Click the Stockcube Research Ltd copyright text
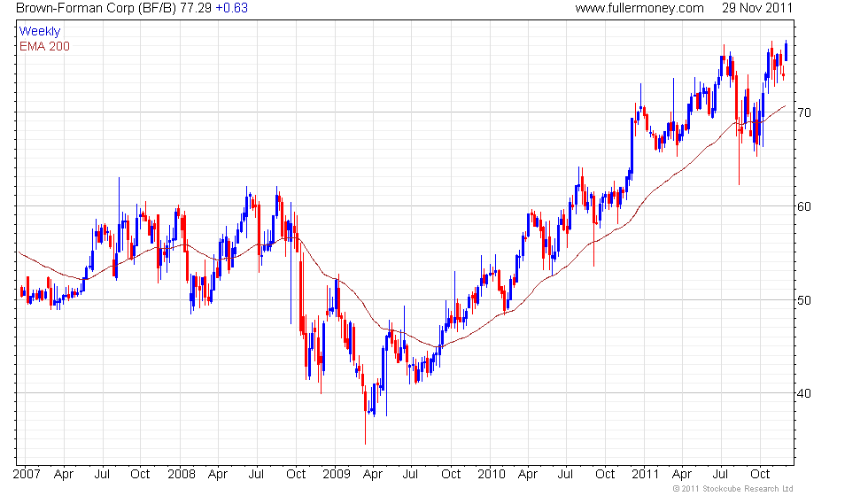The width and height of the screenshot is (868, 496). click(733, 489)
